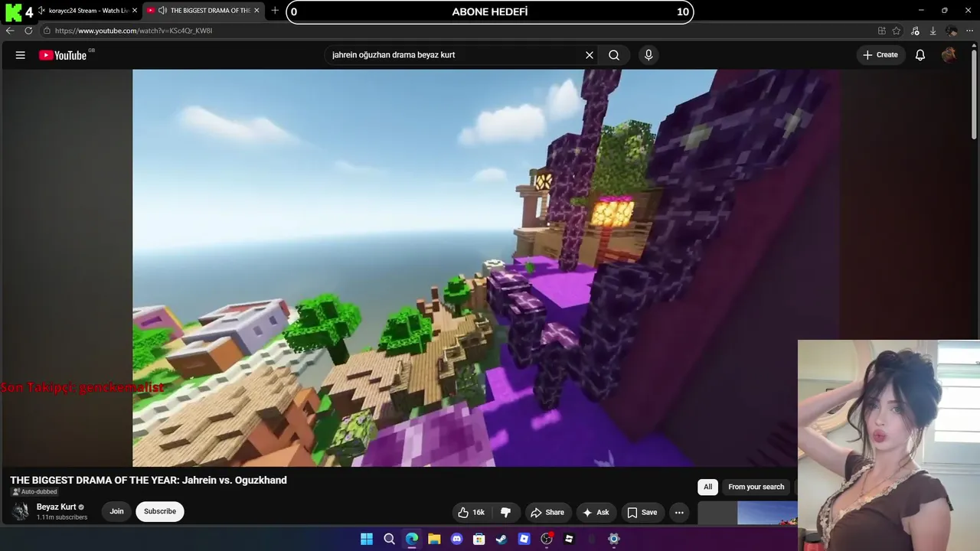Image resolution: width=980 pixels, height=551 pixels.
Task: Open the YouTube account avatar menu
Action: coord(949,55)
